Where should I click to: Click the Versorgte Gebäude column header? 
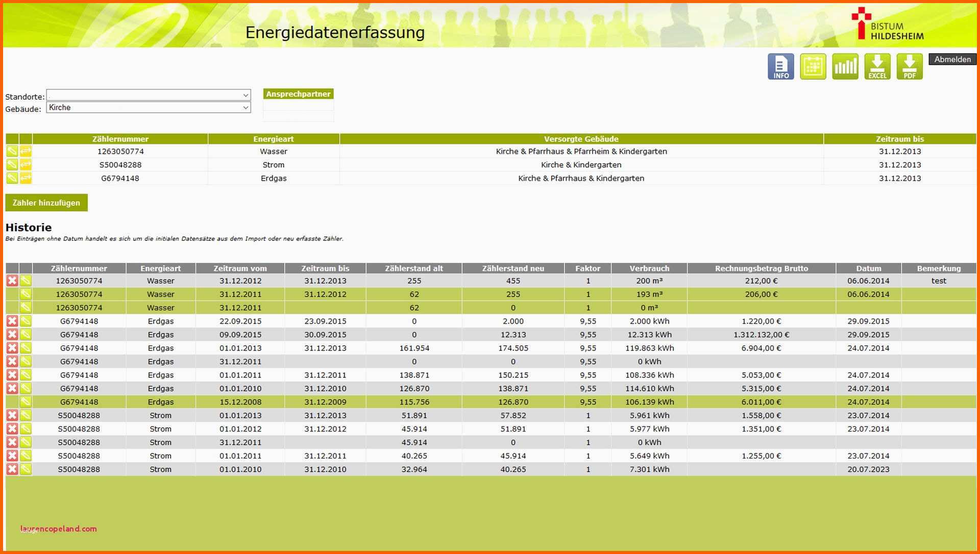(581, 139)
